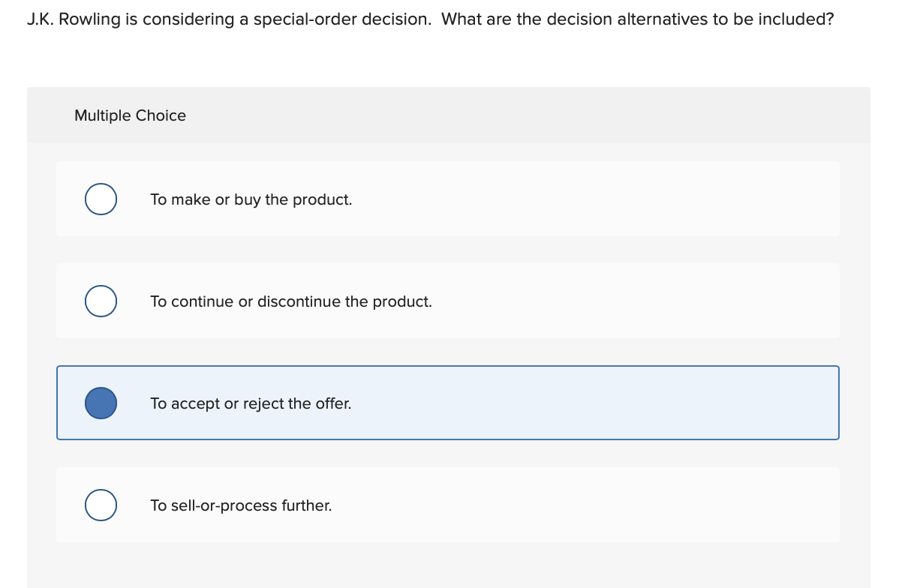This screenshot has height=588, width=917.
Task: Click the sentence "J.K. Rowling is considering a special-order decision."
Action: click(x=229, y=19)
